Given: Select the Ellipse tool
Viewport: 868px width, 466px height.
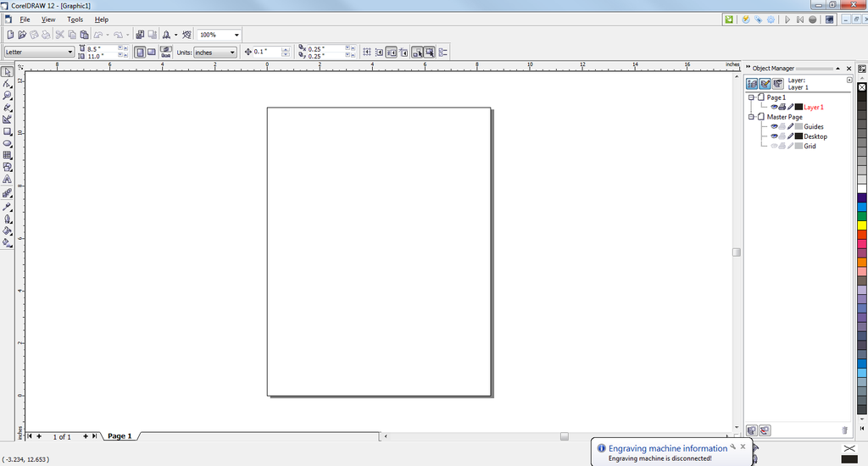Looking at the screenshot, I should click(7, 143).
